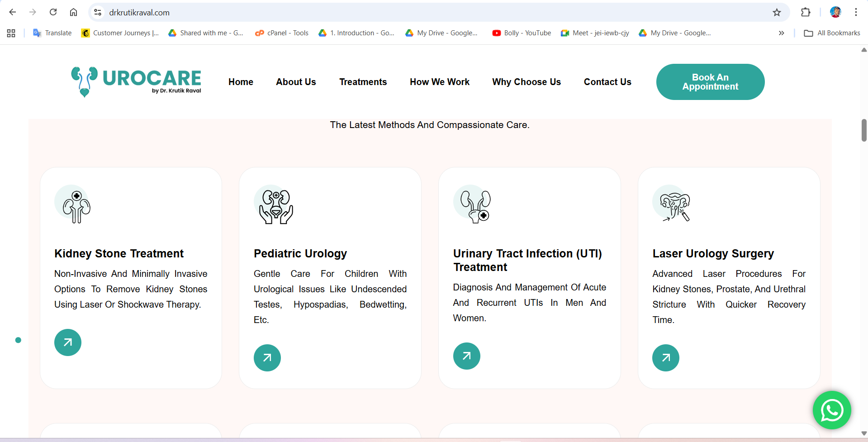Go to the Treatments menu item

(363, 82)
